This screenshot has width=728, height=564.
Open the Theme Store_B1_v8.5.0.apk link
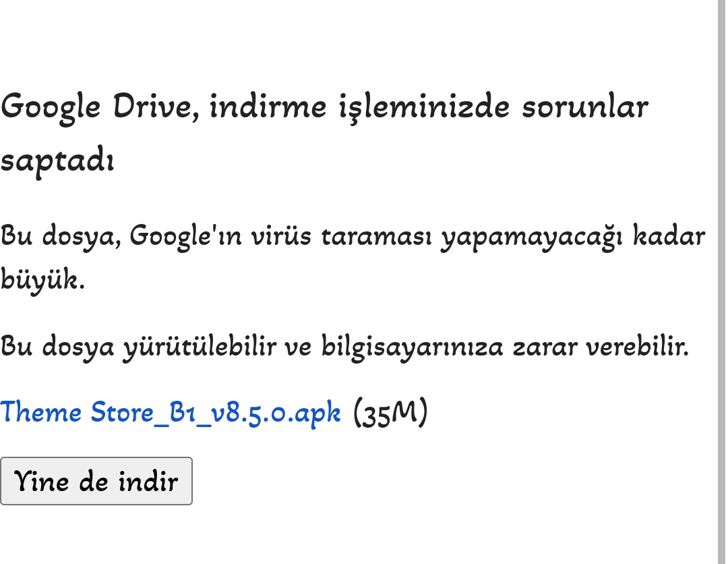(171, 413)
